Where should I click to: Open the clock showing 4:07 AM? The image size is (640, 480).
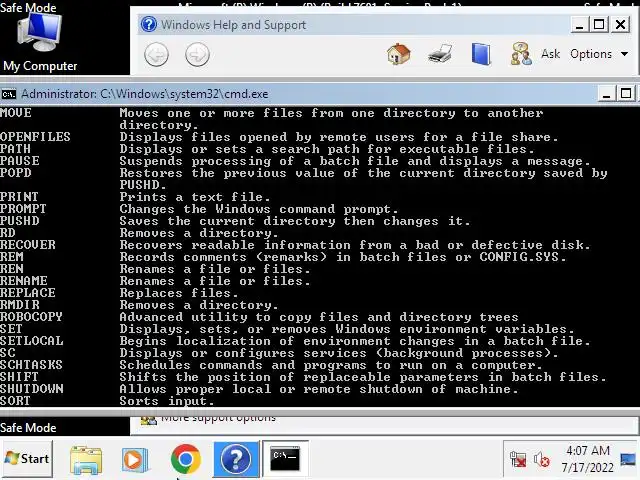click(x=587, y=459)
